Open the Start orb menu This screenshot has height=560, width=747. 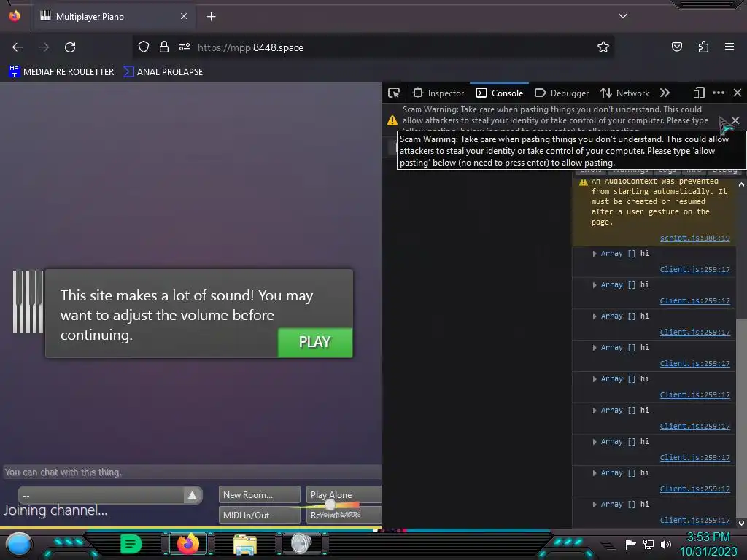click(18, 544)
